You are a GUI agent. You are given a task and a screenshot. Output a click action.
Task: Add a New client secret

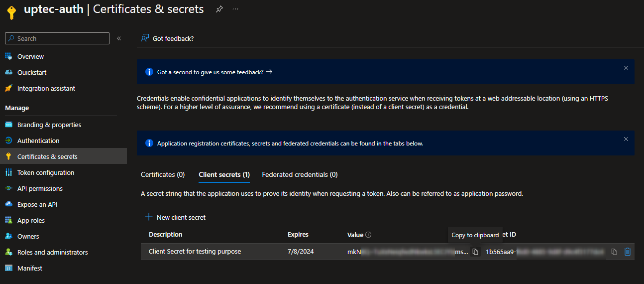click(x=175, y=217)
